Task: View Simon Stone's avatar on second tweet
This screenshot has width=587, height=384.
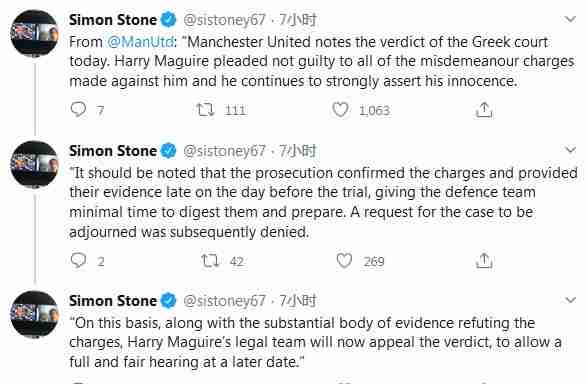Action: (x=34, y=164)
